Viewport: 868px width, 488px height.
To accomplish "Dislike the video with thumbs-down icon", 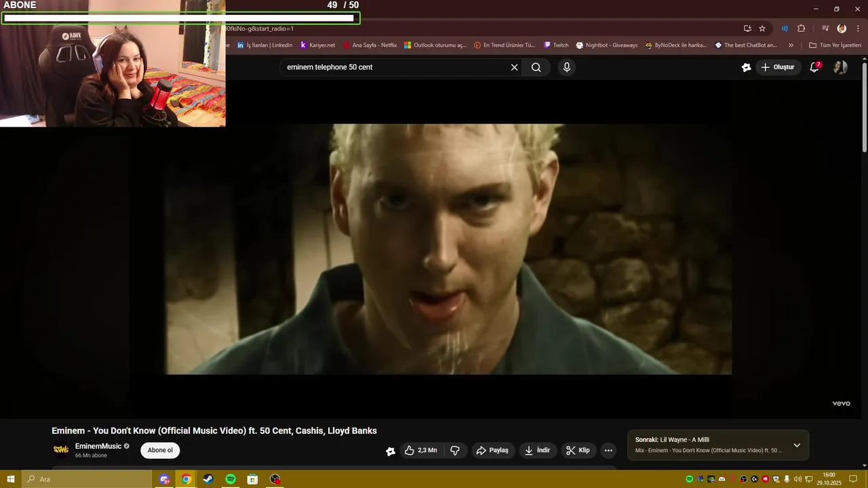I will [x=455, y=450].
